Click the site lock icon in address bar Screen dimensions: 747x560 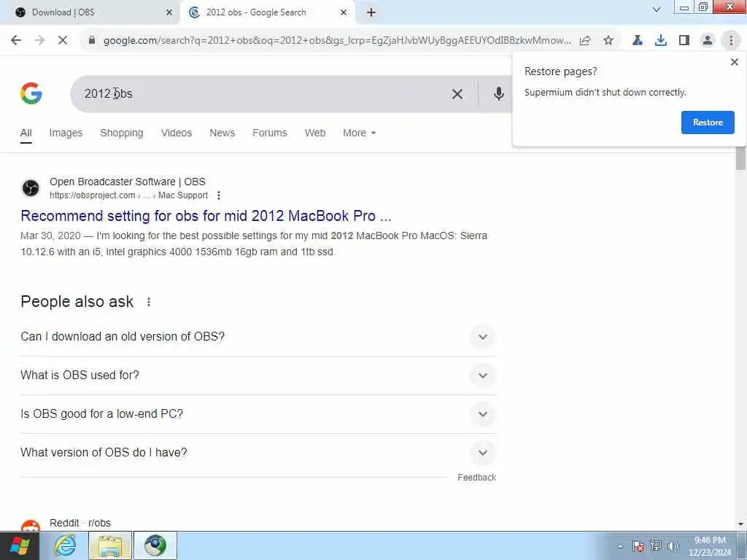pyautogui.click(x=92, y=41)
